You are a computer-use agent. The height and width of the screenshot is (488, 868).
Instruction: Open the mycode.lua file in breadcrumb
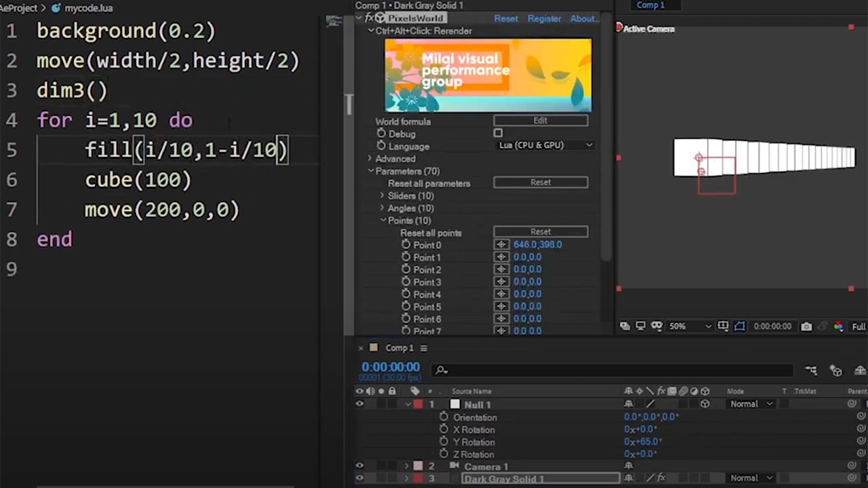(88, 8)
